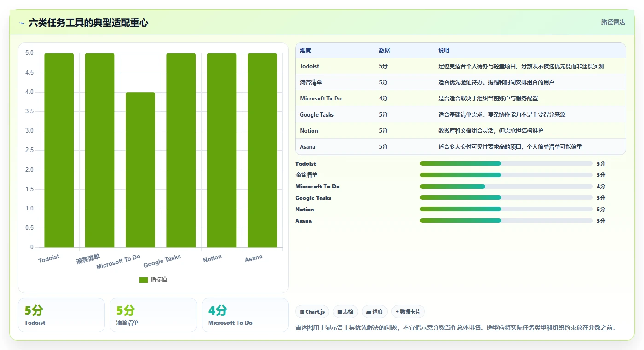Screen dimensions: 644x350
Task: Click the description 是否适合取决于组织当前账户与服务配置
Action: [x=488, y=99]
